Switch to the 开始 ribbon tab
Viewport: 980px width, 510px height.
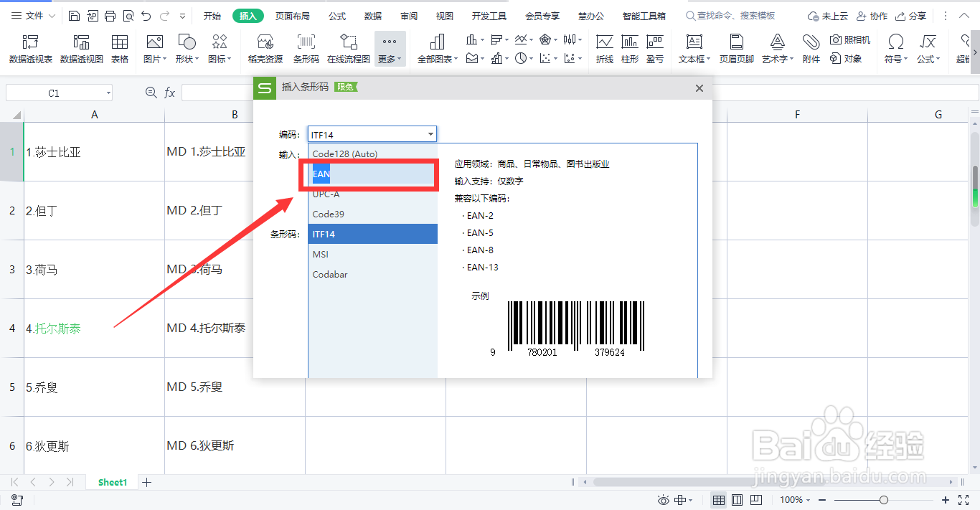tap(212, 16)
